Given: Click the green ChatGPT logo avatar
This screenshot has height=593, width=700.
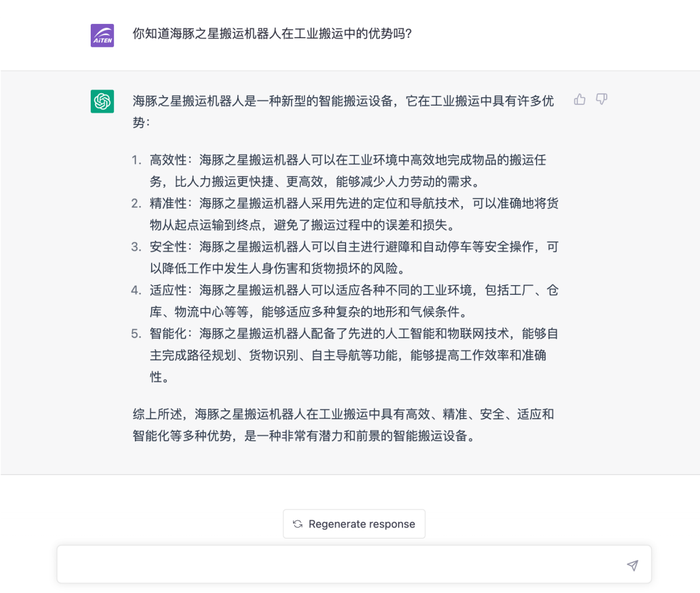Looking at the screenshot, I should tap(102, 101).
